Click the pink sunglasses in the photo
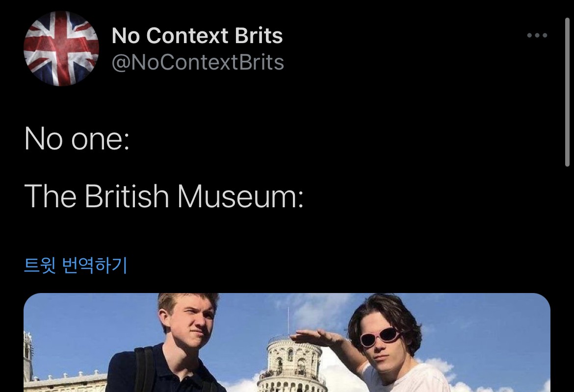This screenshot has height=392, width=574. 381,336
